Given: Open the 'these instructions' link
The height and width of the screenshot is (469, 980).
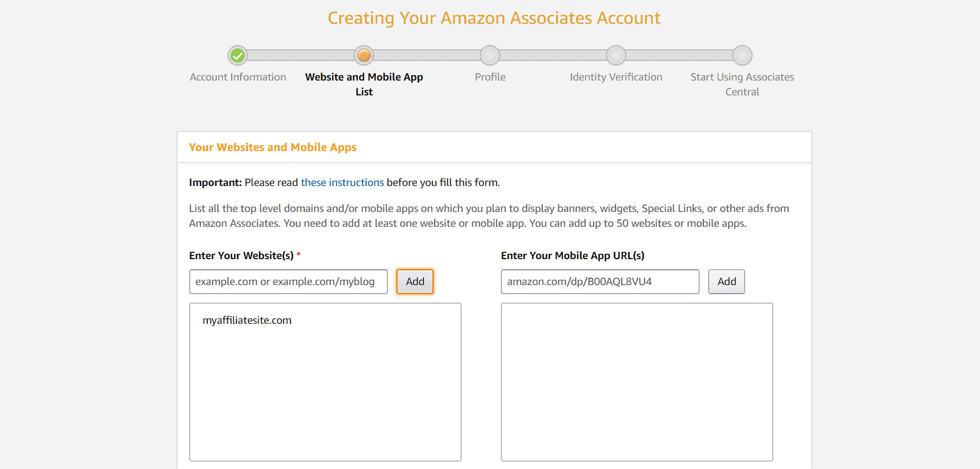Looking at the screenshot, I should click(x=342, y=182).
